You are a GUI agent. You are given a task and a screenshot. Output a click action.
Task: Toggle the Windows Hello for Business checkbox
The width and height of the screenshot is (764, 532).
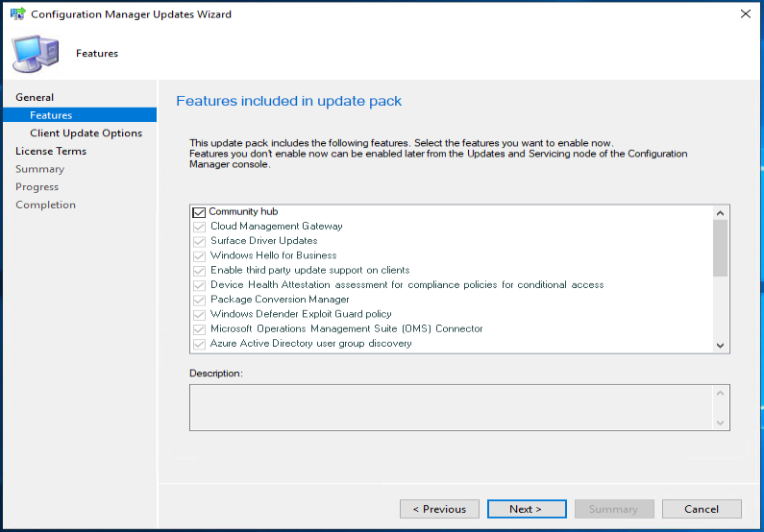click(x=199, y=255)
